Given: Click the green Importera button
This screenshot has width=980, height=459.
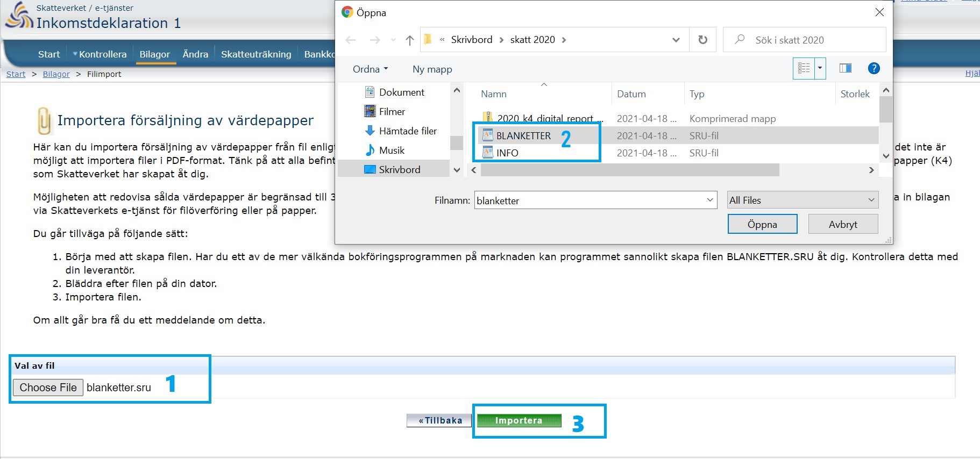Looking at the screenshot, I should coord(519,420).
